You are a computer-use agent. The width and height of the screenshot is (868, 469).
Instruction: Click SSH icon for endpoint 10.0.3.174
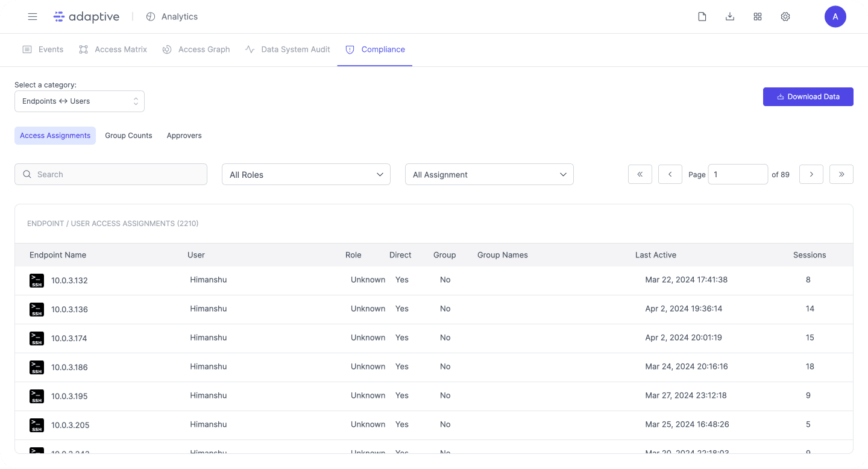click(37, 338)
